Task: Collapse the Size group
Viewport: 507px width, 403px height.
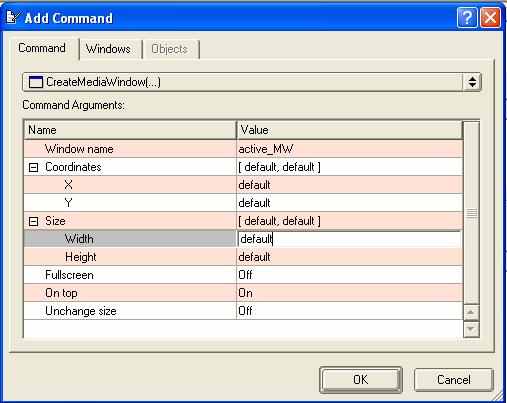Action: pyautogui.click(x=33, y=221)
